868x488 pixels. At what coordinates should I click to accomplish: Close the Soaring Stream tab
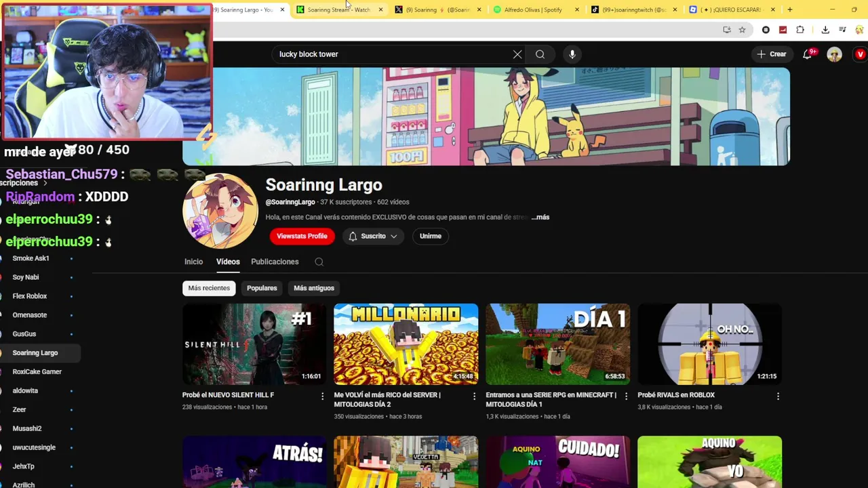[380, 9]
